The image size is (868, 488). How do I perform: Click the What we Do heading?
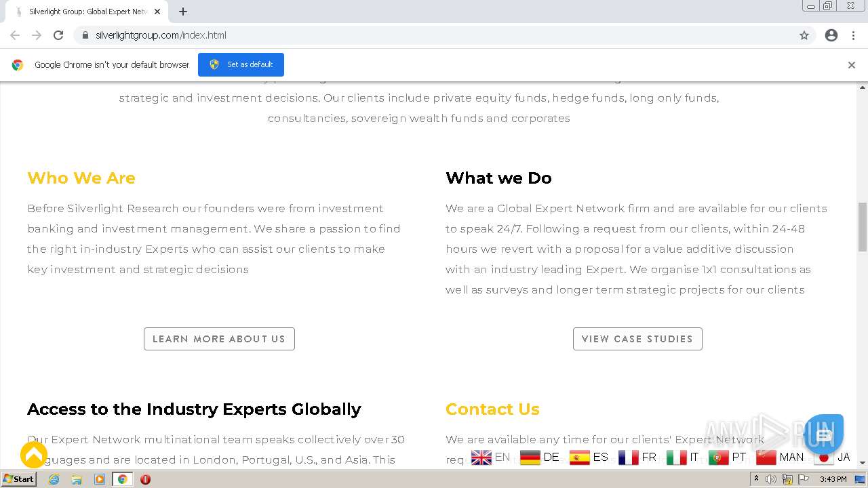click(x=498, y=178)
